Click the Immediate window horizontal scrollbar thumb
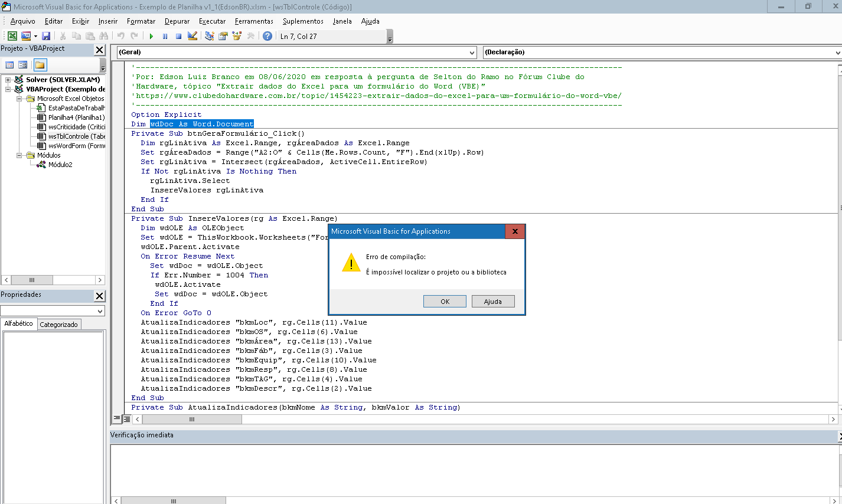 click(174, 501)
